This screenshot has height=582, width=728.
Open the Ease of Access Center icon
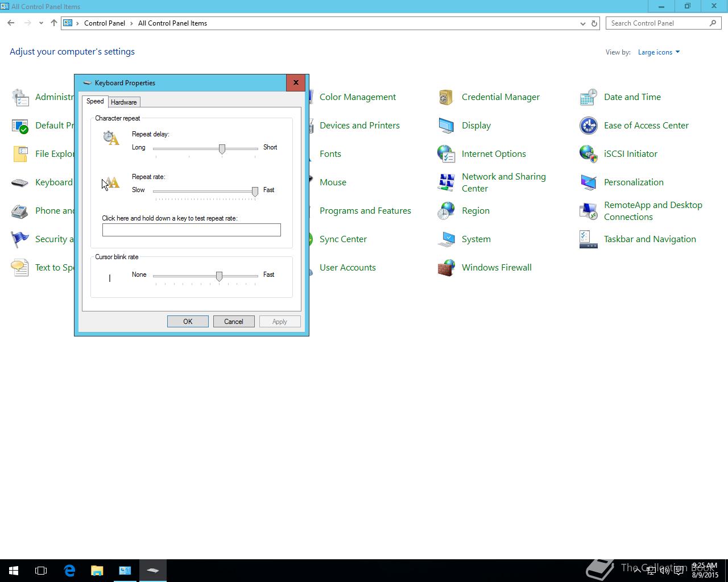[x=588, y=126]
